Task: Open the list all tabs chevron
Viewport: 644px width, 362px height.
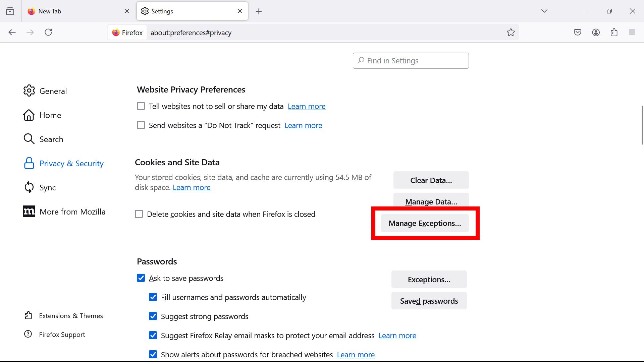Action: [x=544, y=11]
